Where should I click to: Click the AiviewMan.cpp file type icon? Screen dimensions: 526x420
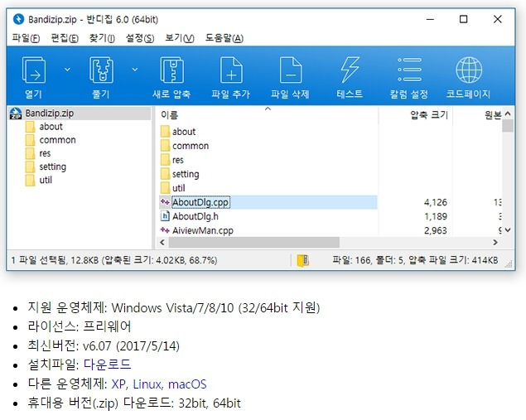click(x=165, y=230)
